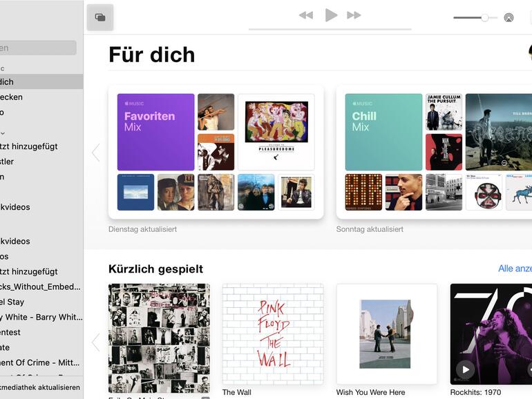Open the AirPlay output icon
The height and width of the screenshot is (399, 532).
click(x=509, y=18)
